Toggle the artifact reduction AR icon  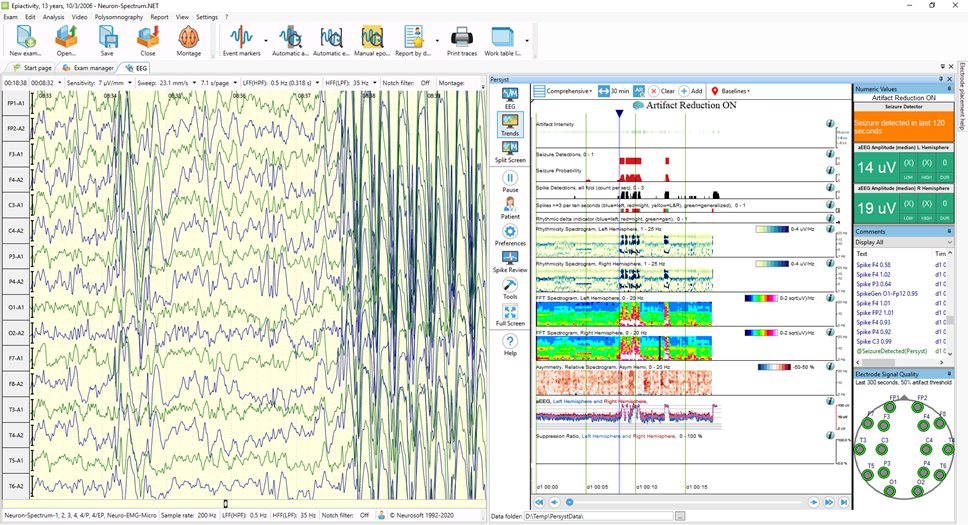(639, 91)
